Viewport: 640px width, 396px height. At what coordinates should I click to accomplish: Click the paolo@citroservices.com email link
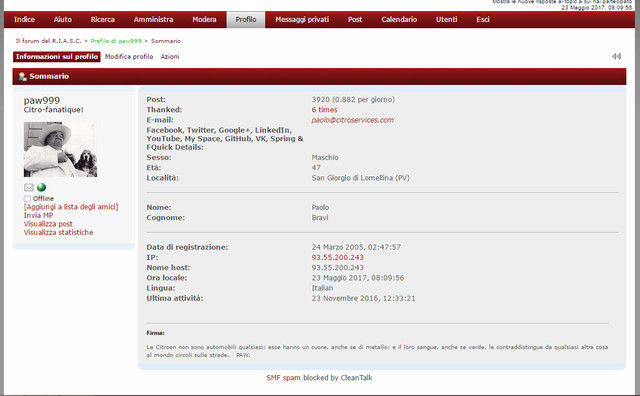pos(353,120)
